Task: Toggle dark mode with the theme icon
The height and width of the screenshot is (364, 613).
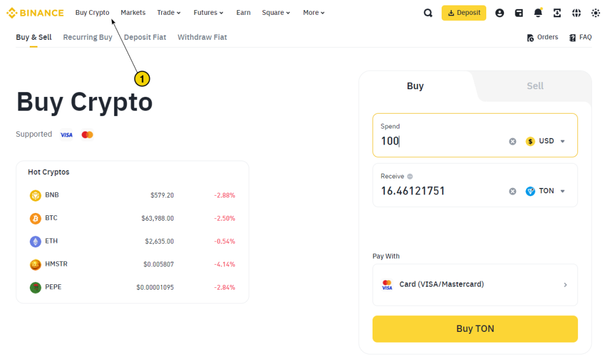Action: [x=595, y=12]
